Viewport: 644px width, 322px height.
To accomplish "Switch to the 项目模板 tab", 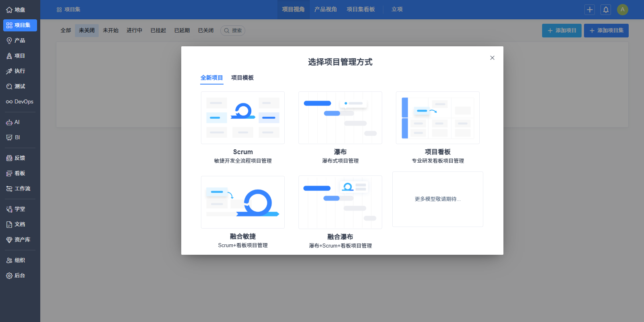I will (x=242, y=78).
